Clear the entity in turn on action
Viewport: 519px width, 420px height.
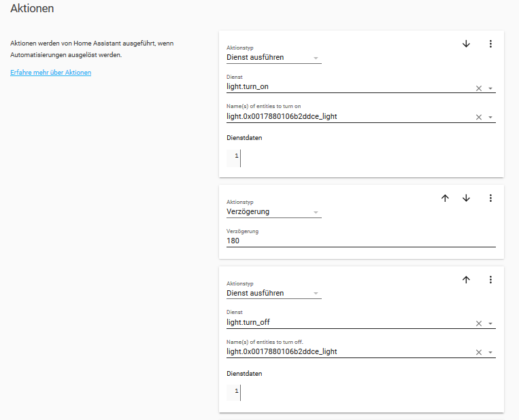pyautogui.click(x=478, y=118)
